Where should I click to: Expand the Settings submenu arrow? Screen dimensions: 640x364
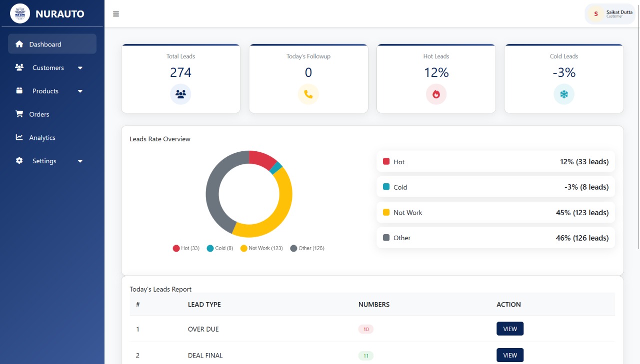[80, 161]
